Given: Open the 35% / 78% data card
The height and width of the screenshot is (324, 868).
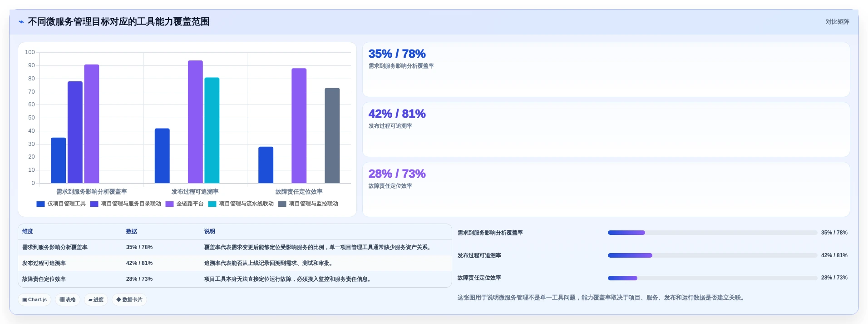Looking at the screenshot, I should click(606, 70).
